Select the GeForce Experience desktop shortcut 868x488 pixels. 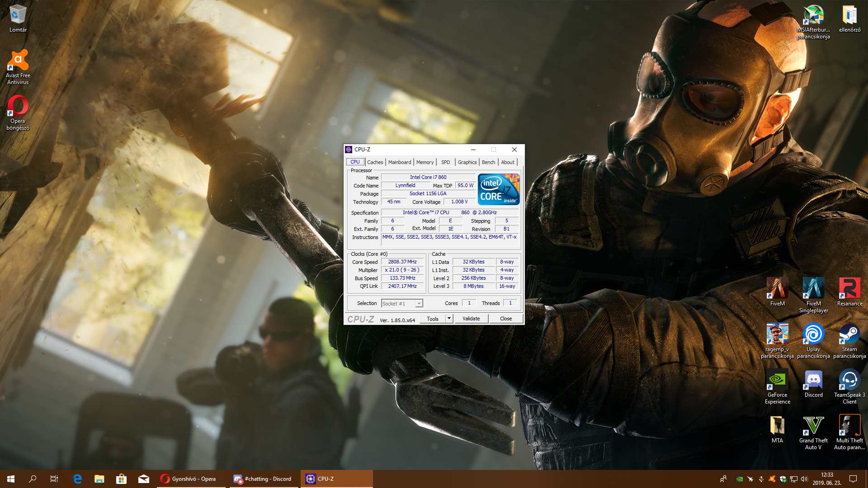(777, 387)
